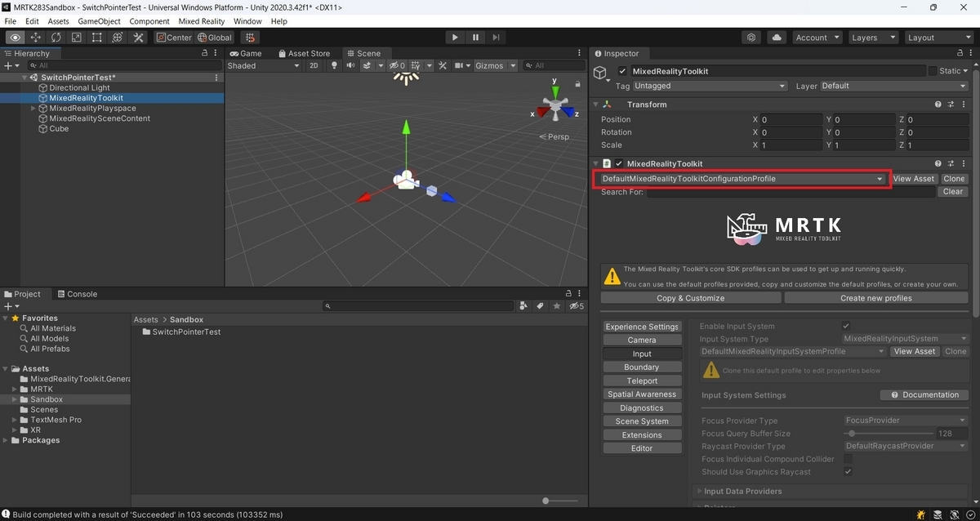Click the Transform help question icon
Image resolution: width=980 pixels, height=521 pixels.
[939, 105]
